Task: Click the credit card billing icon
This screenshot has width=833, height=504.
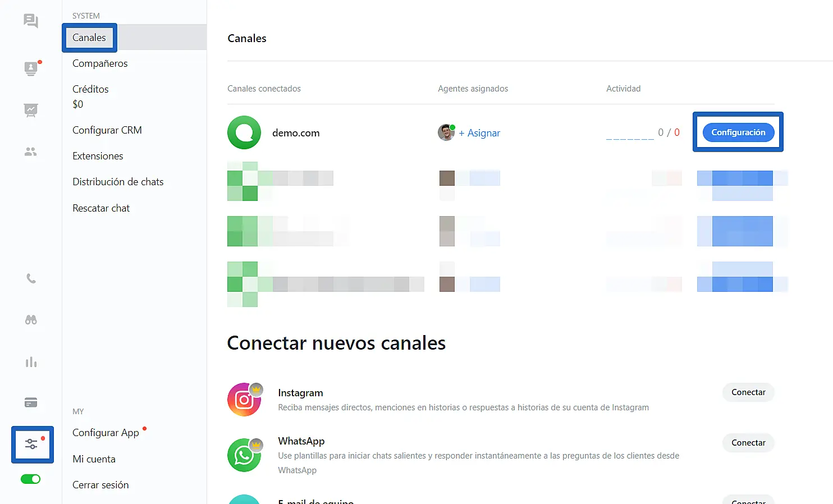Action: click(31, 402)
